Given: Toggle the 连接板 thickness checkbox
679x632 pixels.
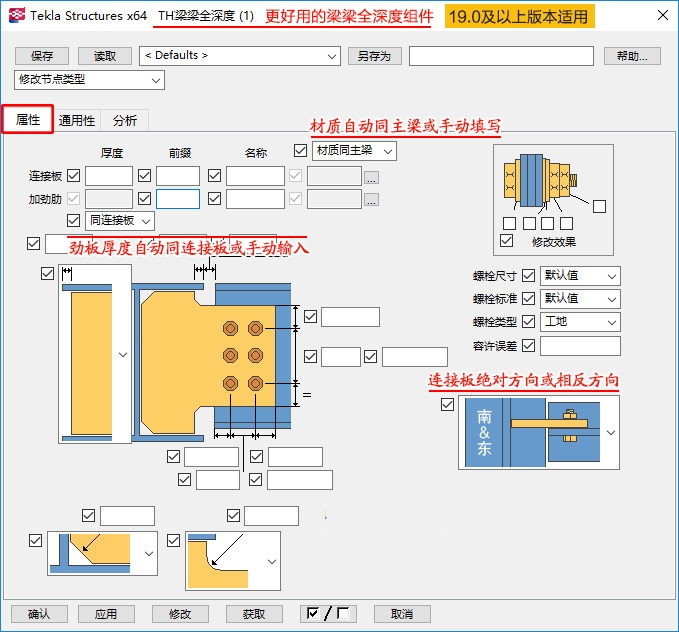Looking at the screenshot, I should coord(74,175).
